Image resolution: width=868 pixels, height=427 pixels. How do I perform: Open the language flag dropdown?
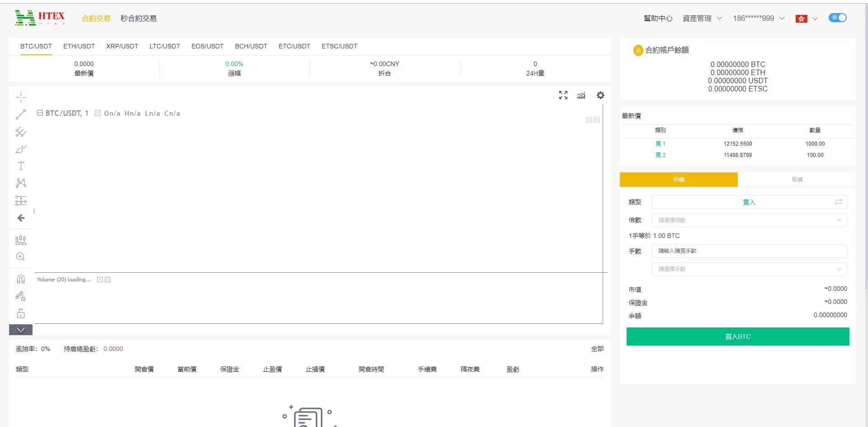point(807,19)
